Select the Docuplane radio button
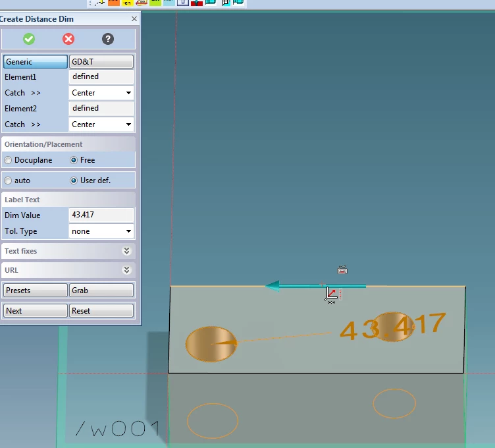Screen dimensions: 495x448 [x=8, y=160]
